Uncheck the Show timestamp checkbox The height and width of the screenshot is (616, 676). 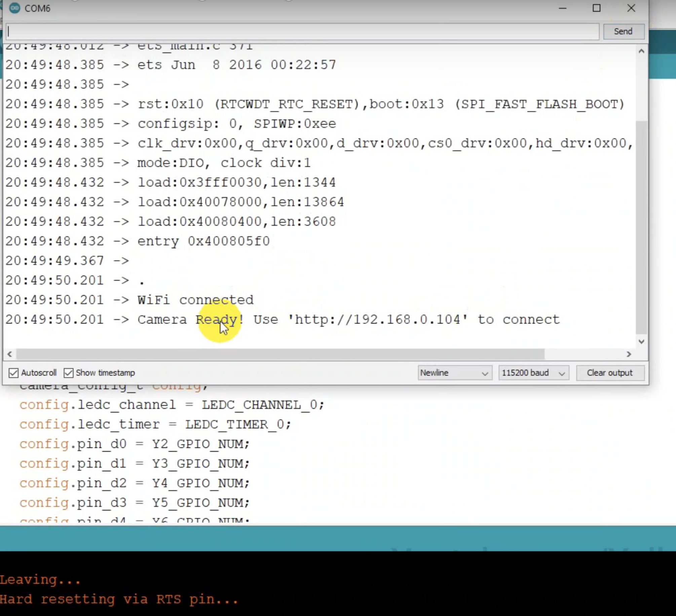[69, 373]
